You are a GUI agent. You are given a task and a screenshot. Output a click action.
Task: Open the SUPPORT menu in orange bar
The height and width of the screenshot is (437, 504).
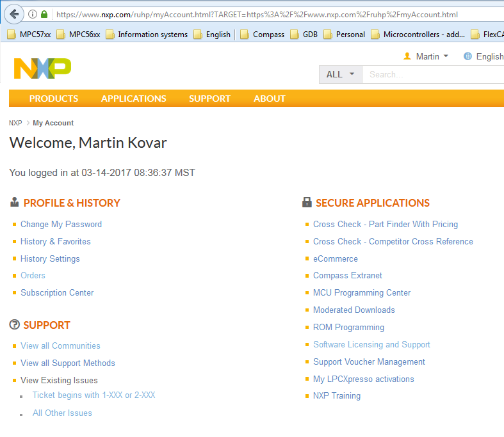[x=209, y=99]
